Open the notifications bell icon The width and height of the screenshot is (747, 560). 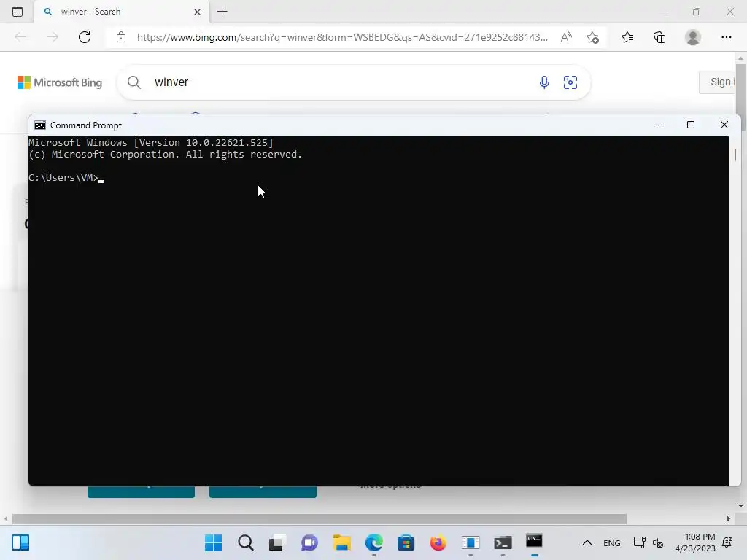[727, 542]
